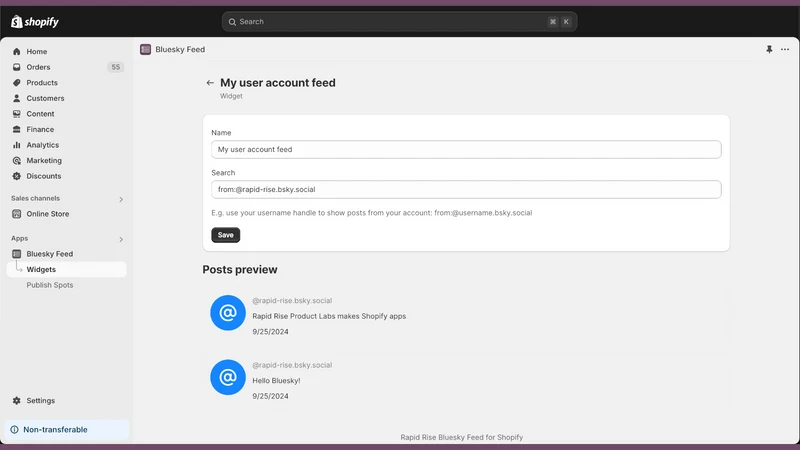Click handle above Hello Bluesky post

pos(292,365)
